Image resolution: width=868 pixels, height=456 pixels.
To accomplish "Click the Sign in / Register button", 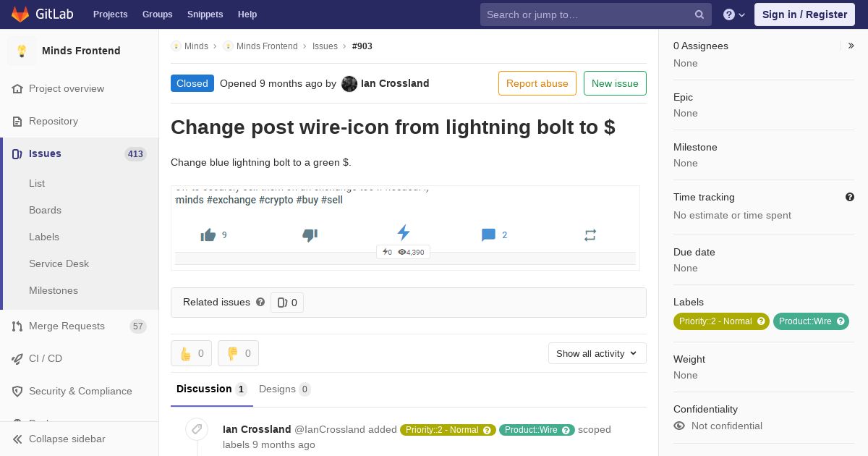I will tap(804, 14).
